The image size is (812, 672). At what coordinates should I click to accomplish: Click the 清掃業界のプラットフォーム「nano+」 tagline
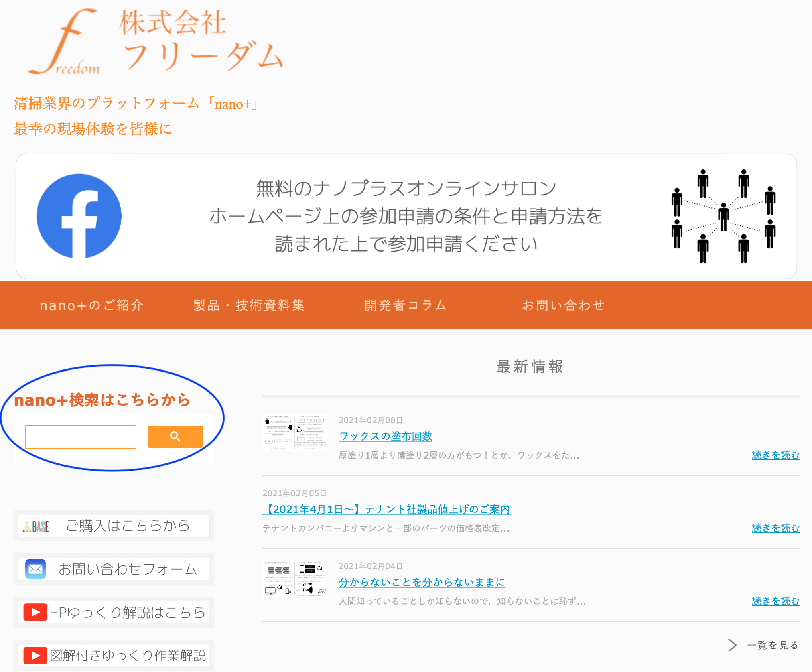coord(137,104)
